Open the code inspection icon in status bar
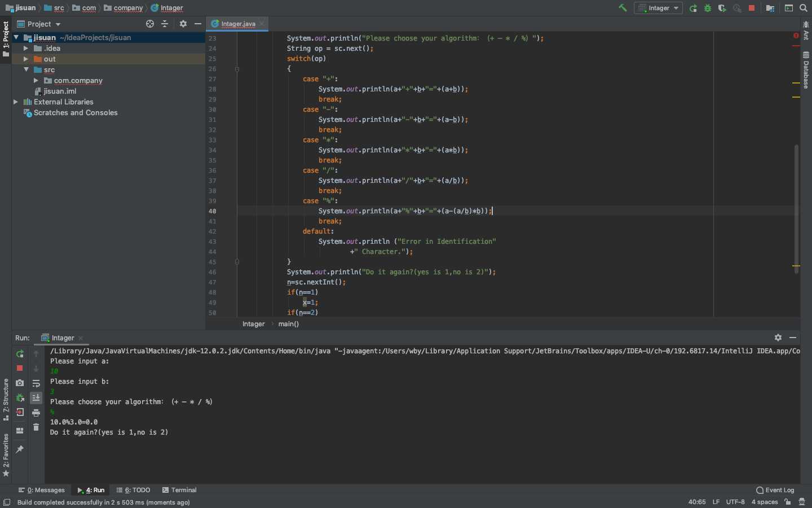Screen dimensions: 812x508 tap(802, 502)
